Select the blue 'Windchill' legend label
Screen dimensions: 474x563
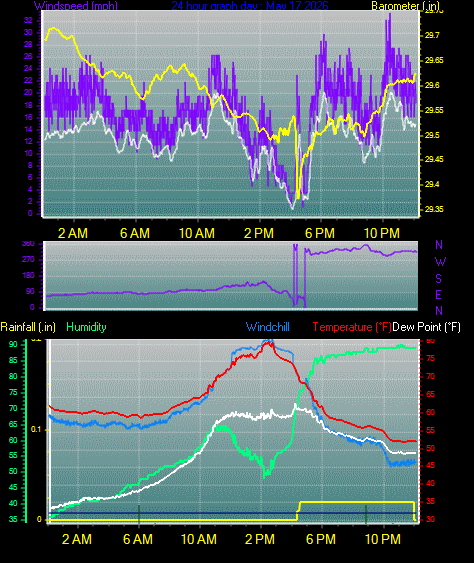[x=268, y=327]
